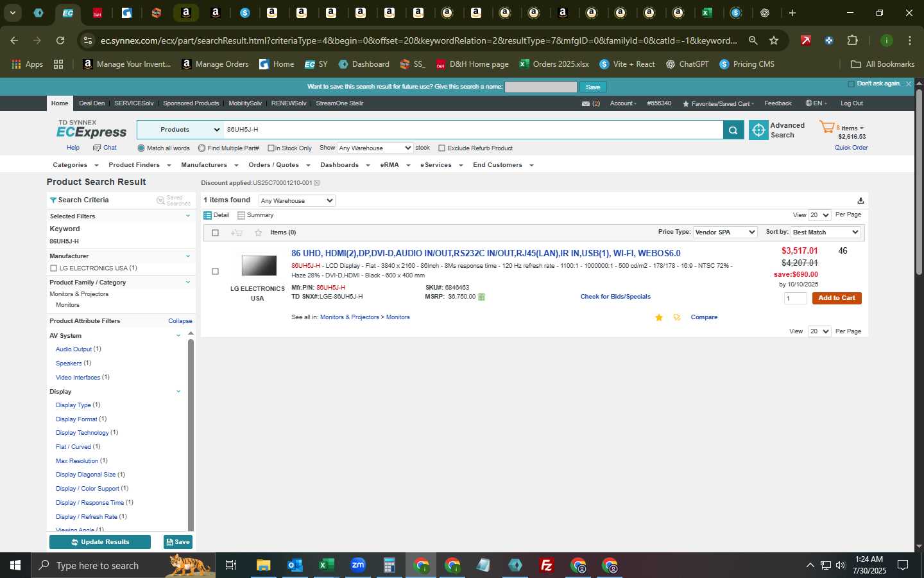Open File Explorer from the taskbar
This screenshot has height=578, width=924.
(x=263, y=565)
